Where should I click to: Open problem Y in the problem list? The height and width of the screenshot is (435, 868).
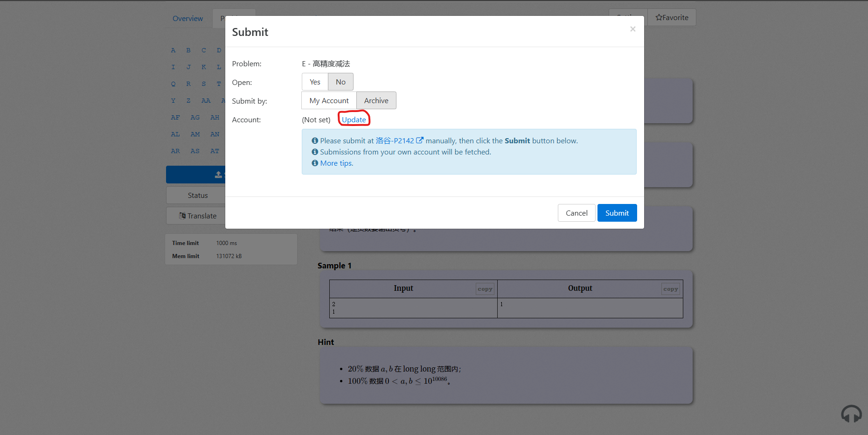click(x=173, y=100)
